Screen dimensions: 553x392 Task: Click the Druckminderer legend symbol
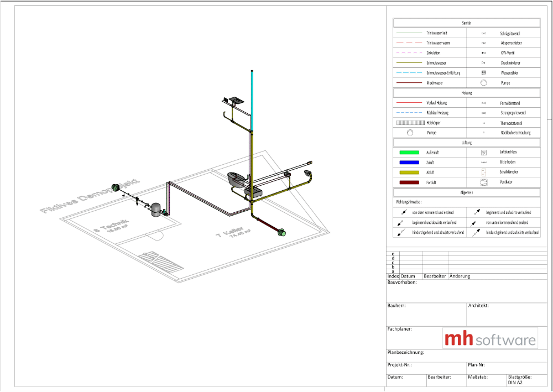(x=483, y=62)
